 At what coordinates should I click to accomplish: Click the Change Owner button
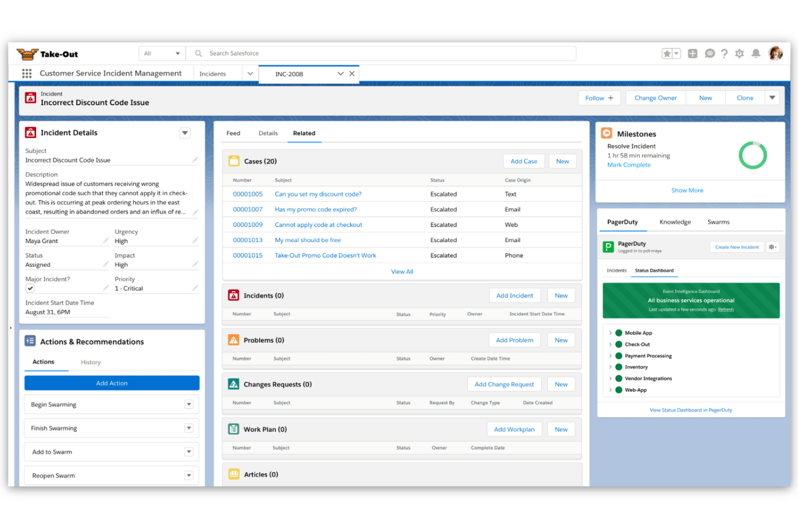tap(656, 98)
